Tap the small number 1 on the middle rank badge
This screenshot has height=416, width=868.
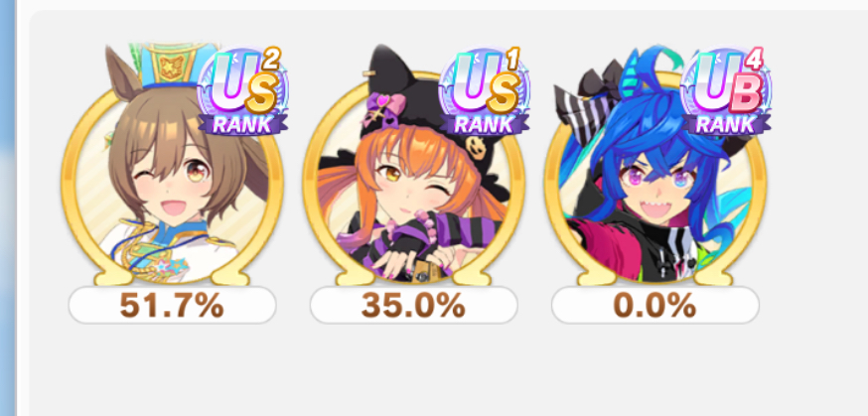click(512, 60)
